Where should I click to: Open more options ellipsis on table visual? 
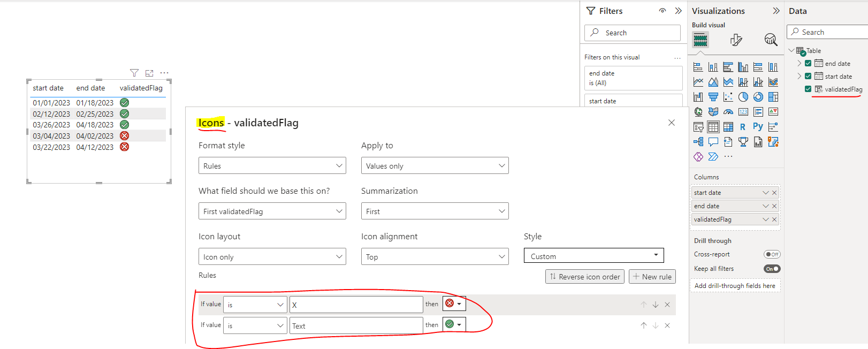164,73
